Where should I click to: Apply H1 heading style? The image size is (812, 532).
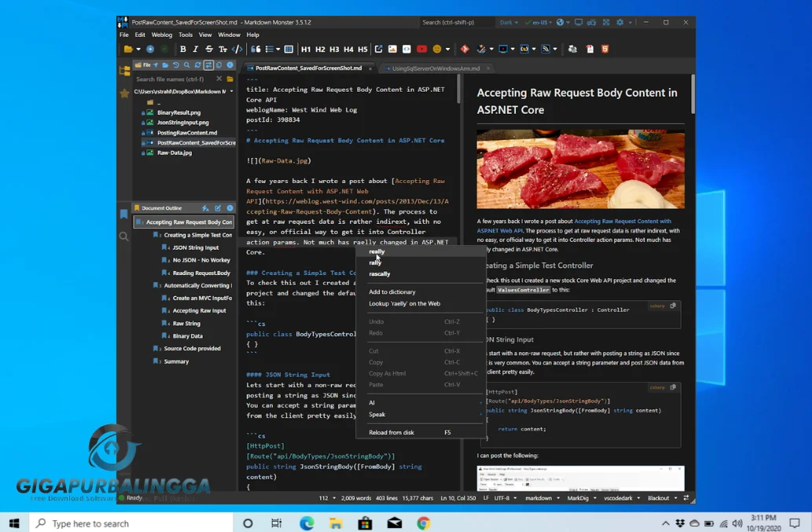(x=306, y=50)
